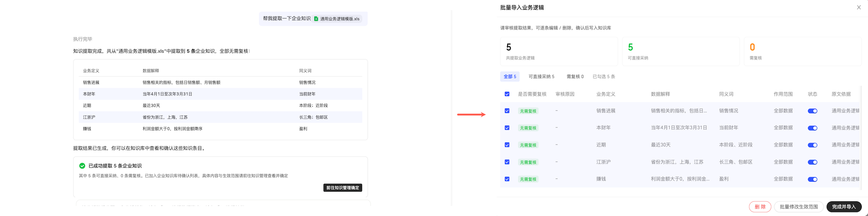868x216 pixels.
Task: Click 无需复核 tag in 销售进展 row
Action: [528, 111]
